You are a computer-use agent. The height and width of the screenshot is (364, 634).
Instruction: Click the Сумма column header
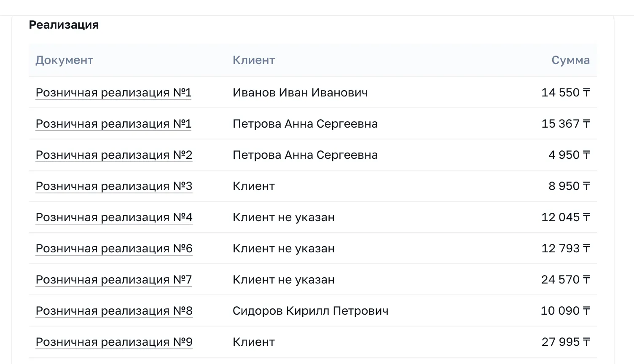coord(571,60)
